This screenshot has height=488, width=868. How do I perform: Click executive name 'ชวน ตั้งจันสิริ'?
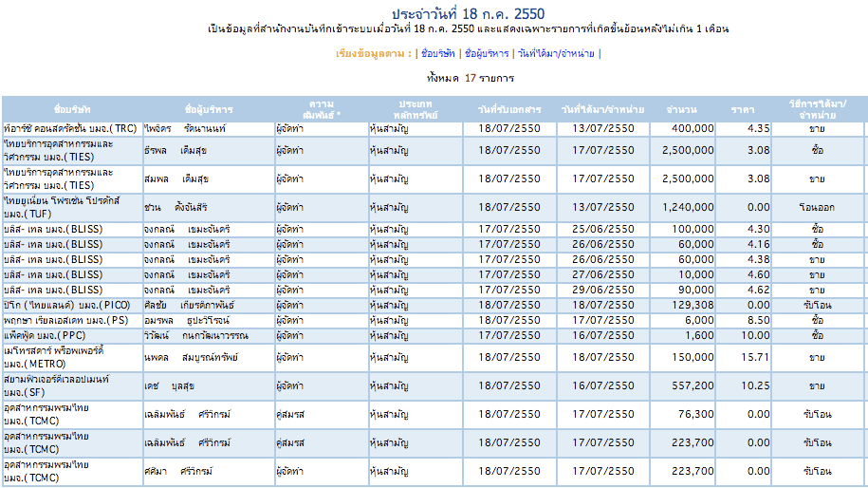176,207
